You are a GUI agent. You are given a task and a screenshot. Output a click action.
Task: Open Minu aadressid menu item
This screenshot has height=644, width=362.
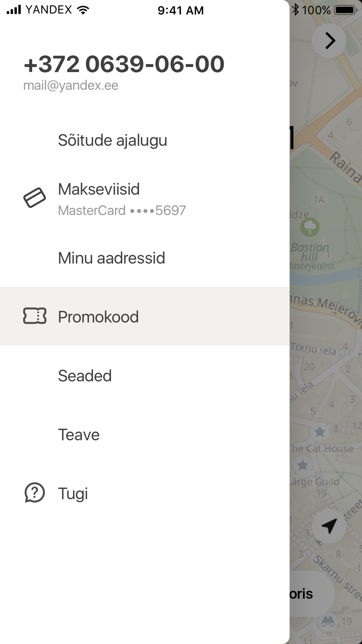[x=111, y=258]
